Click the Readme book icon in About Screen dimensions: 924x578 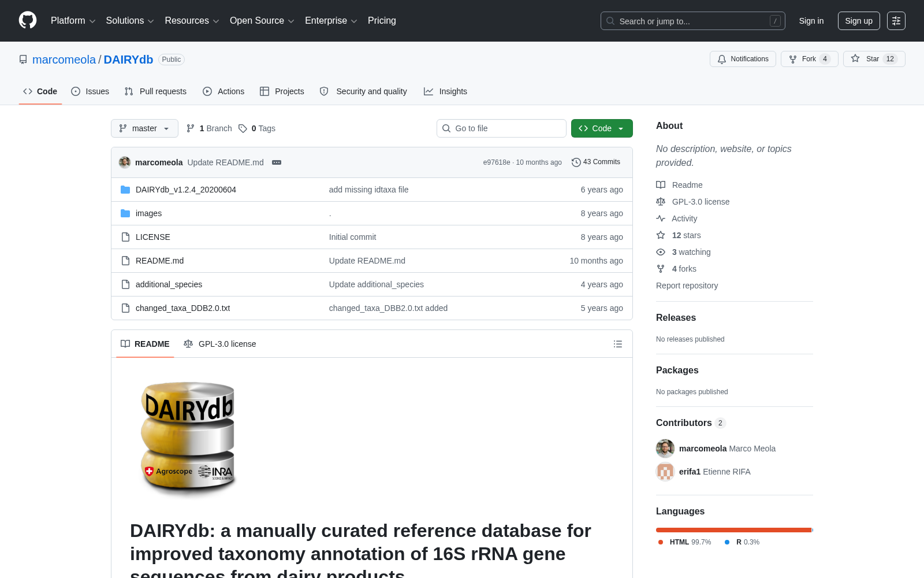click(x=661, y=185)
